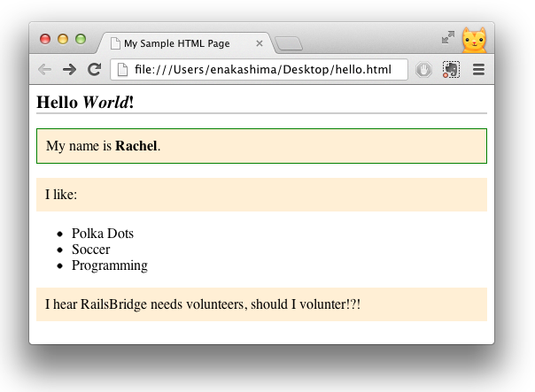The width and height of the screenshot is (535, 392).
Task: Click the browser back arrow
Action: click(x=44, y=69)
